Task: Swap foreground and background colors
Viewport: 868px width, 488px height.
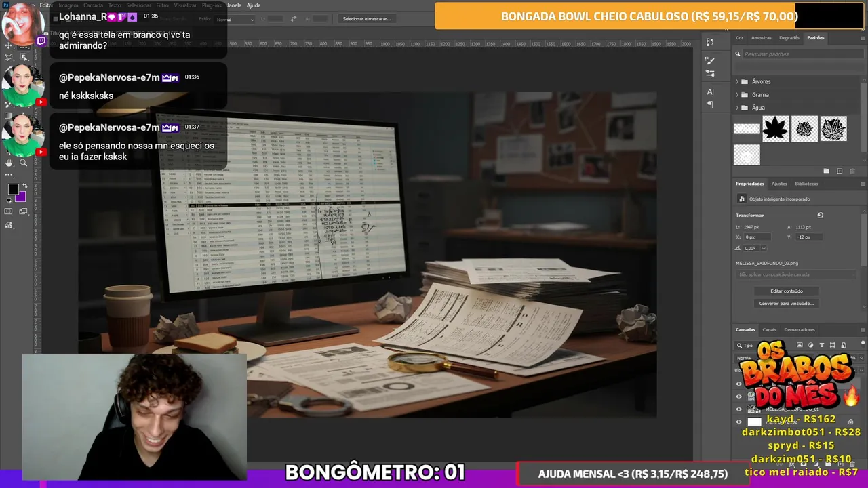Action: click(25, 186)
